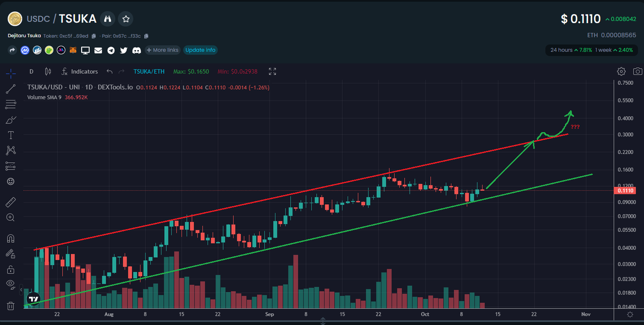Click the Min price text
Image resolution: width=644 pixels, height=325 pixels.
pos(237,71)
